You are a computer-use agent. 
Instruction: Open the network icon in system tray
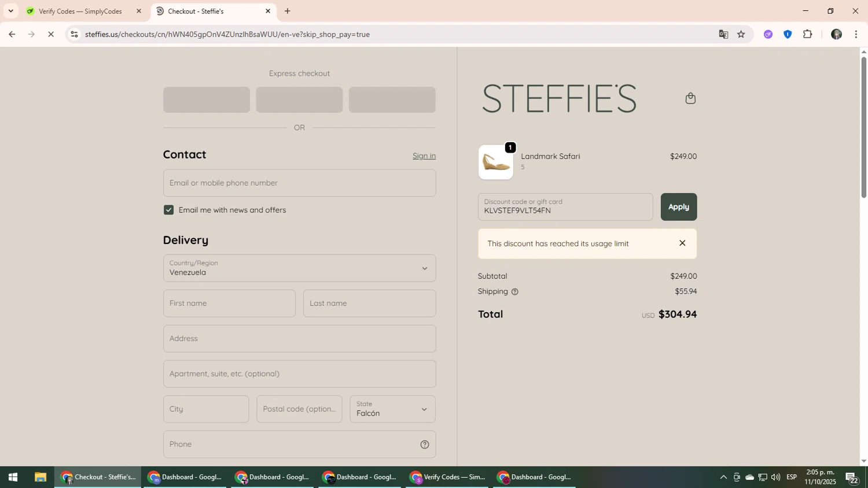pyautogui.click(x=763, y=478)
